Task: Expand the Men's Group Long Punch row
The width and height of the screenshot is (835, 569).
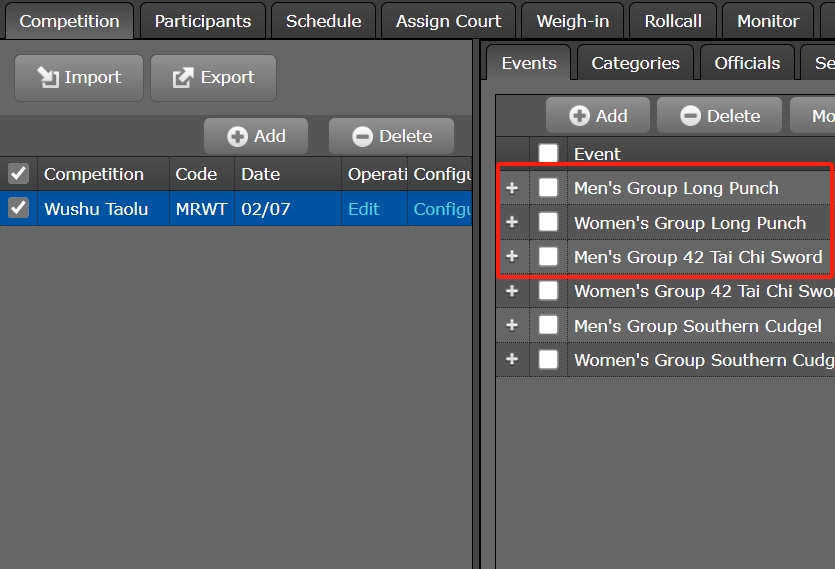Action: [512, 188]
